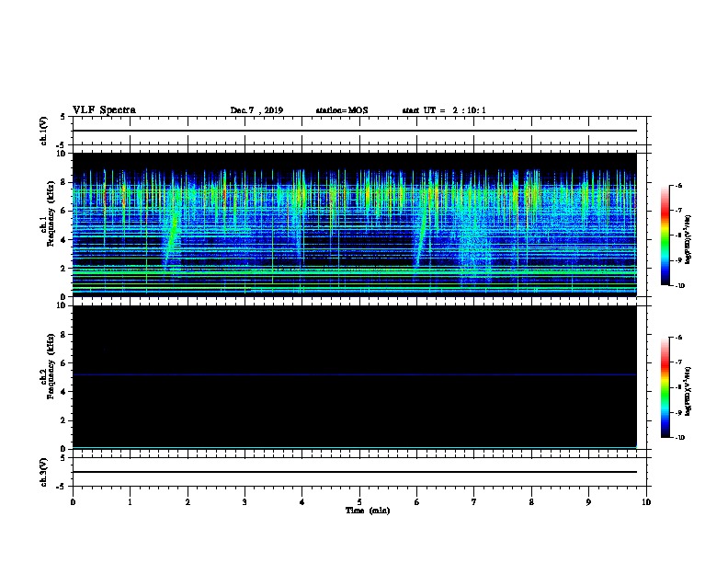Click the time axis tick label '2'
The height and width of the screenshot is (563, 728).
click(188, 502)
